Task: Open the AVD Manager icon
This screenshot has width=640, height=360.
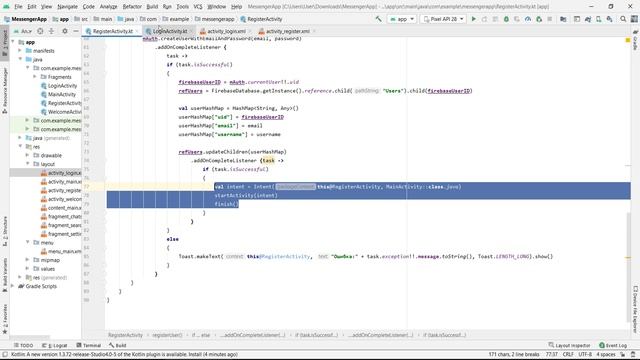Action: [599, 19]
